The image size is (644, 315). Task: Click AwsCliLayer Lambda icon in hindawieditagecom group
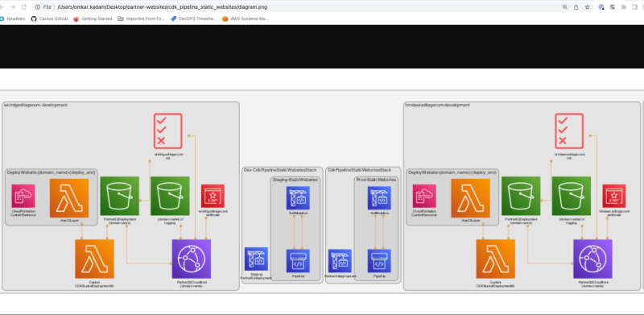coord(471,198)
